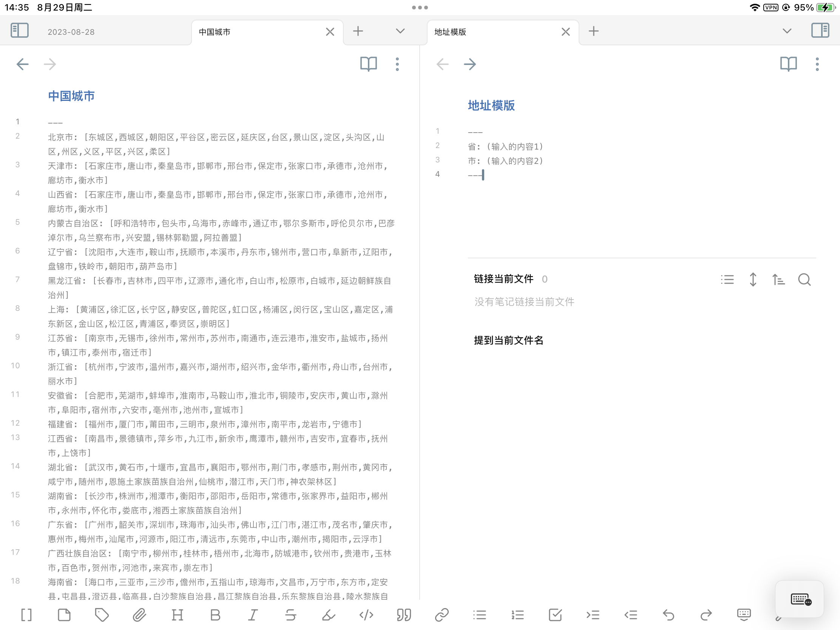The width and height of the screenshot is (840, 630).
Task: Close the 中国城市 tab
Action: 330,32
